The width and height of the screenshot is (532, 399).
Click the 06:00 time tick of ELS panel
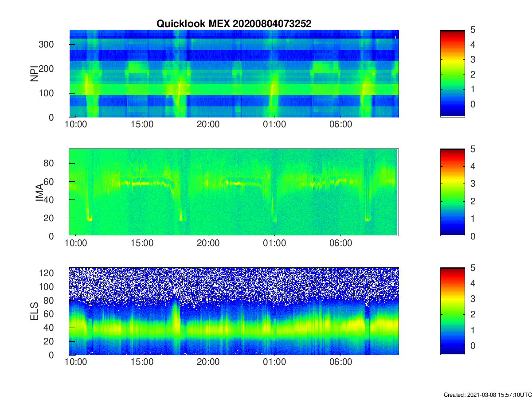click(340, 363)
